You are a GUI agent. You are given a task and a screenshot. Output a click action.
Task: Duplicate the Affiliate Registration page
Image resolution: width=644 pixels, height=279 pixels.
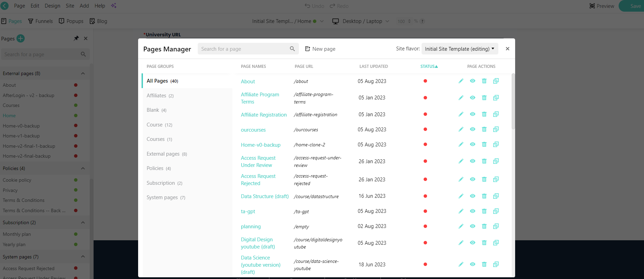[x=496, y=114]
